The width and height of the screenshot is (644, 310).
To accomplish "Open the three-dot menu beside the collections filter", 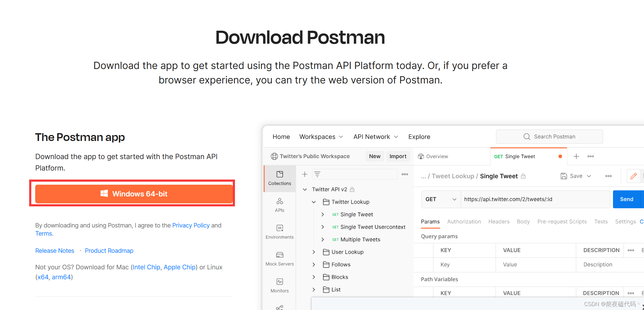I will [x=405, y=174].
